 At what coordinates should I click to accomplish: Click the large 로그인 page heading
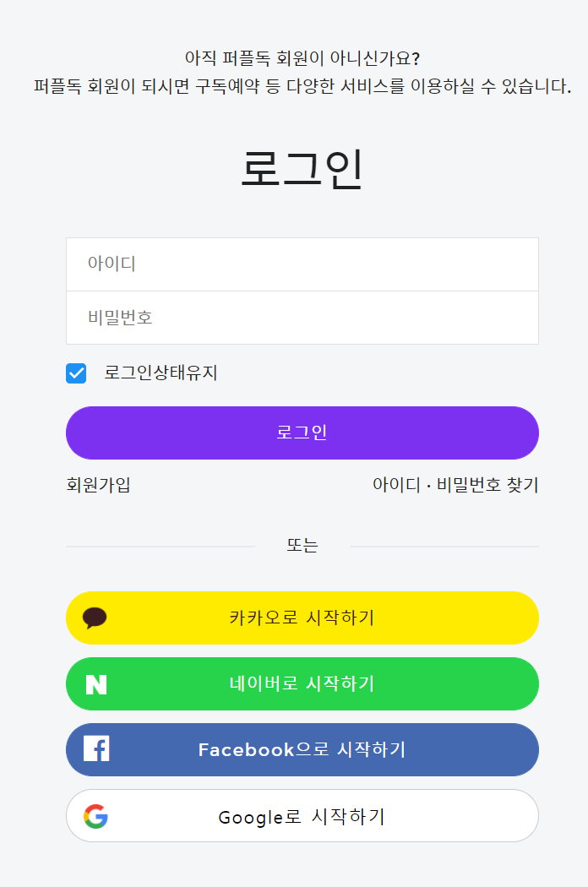302,168
